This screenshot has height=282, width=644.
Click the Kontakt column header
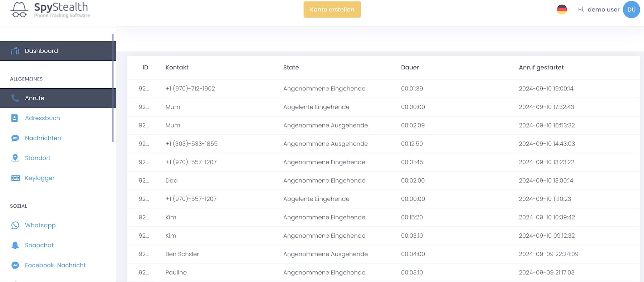[x=177, y=68]
